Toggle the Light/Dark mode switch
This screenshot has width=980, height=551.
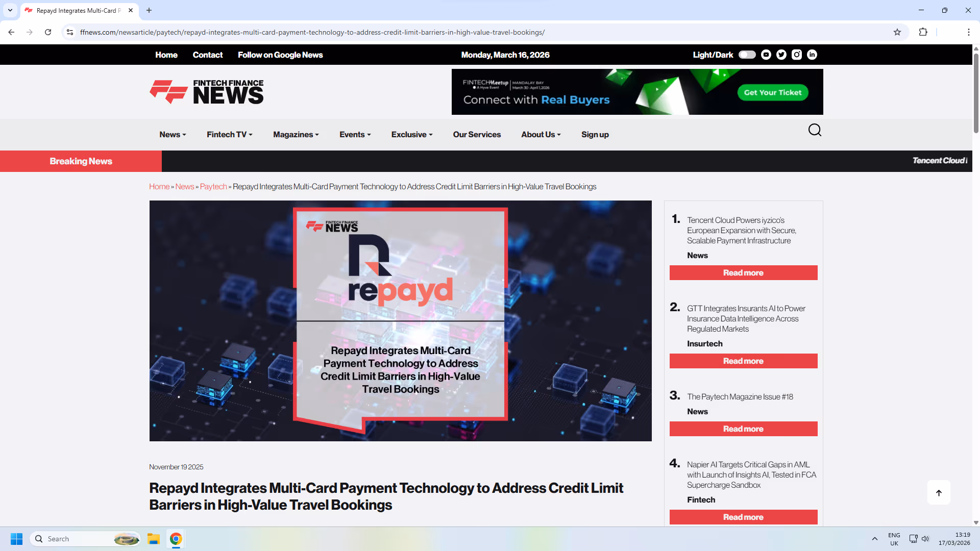[x=747, y=55]
